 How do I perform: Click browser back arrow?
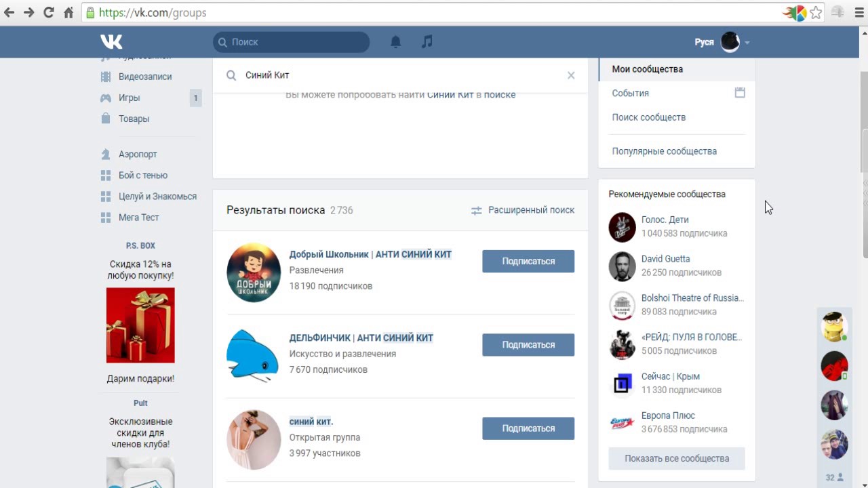pos(9,12)
